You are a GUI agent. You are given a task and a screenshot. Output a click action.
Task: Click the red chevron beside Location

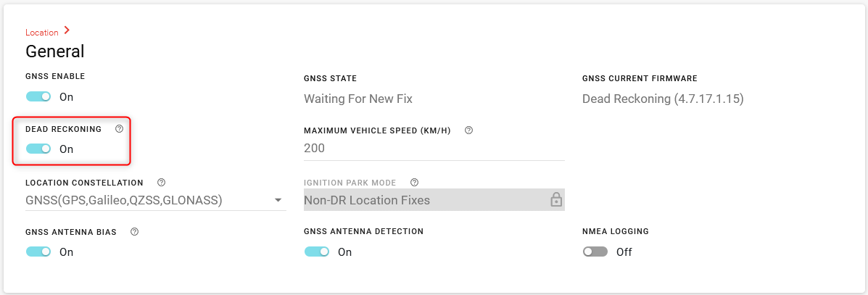[67, 30]
